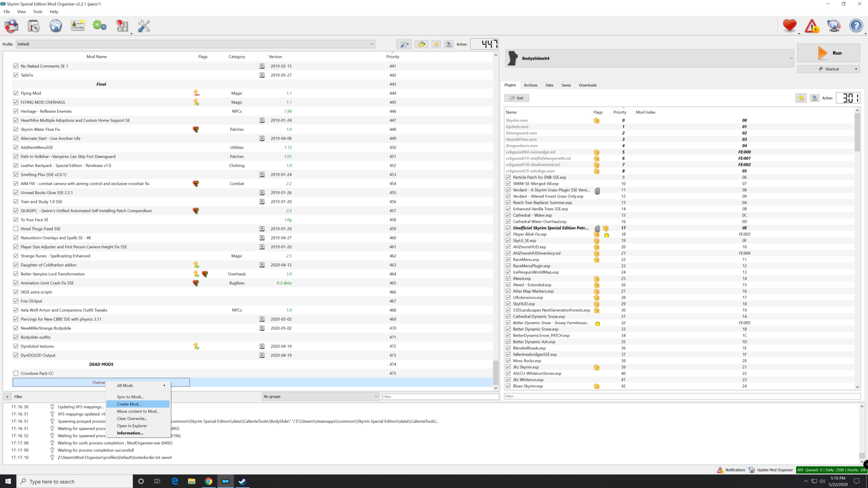Open the Help icon dropdown arrow
Image resolution: width=868 pixels, height=488 pixels.
point(865,33)
